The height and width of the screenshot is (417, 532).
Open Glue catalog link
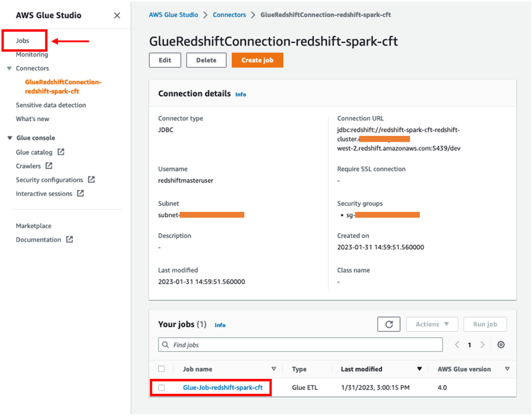click(34, 152)
